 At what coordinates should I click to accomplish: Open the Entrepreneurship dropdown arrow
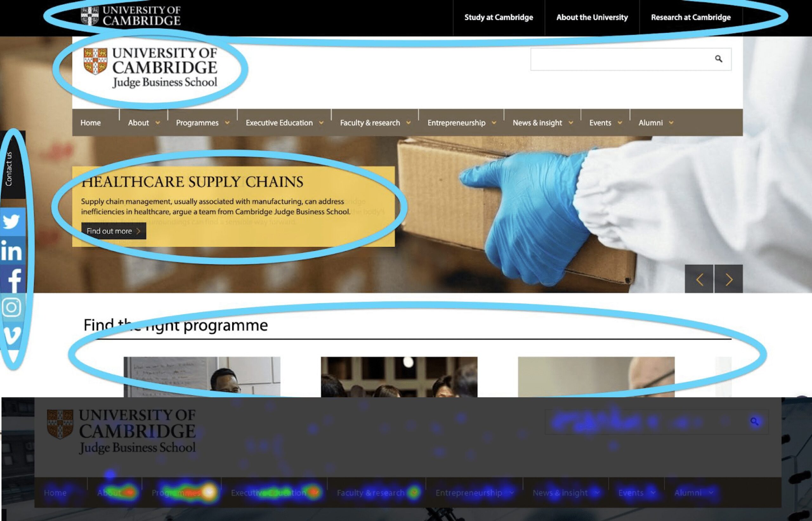tap(494, 123)
